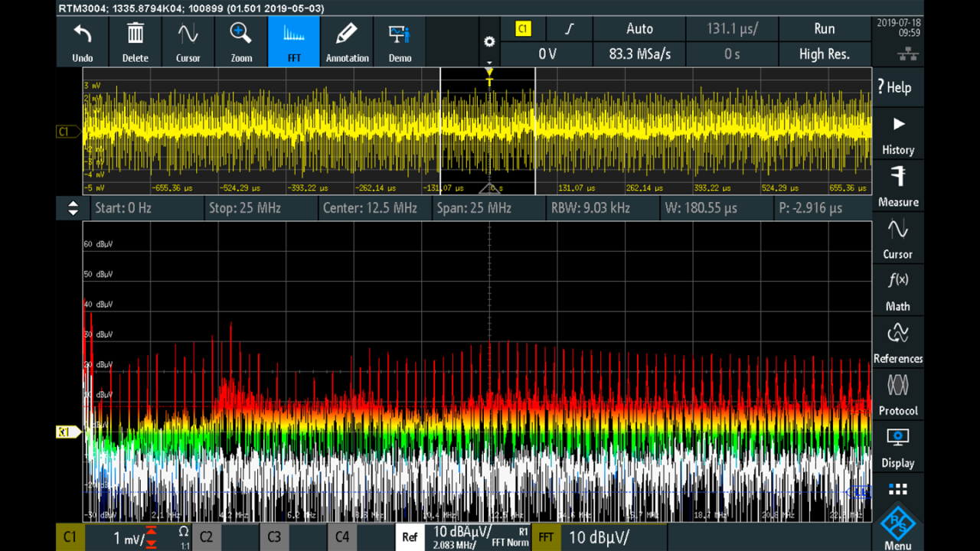The image size is (980, 551).
Task: Edit the Span: 25 MHz field
Action: tap(488, 208)
